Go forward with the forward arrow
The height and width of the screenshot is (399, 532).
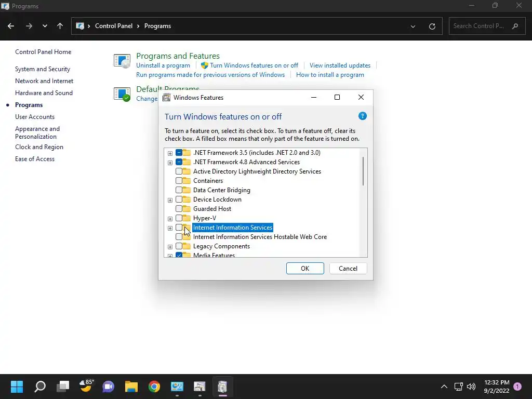[29, 26]
